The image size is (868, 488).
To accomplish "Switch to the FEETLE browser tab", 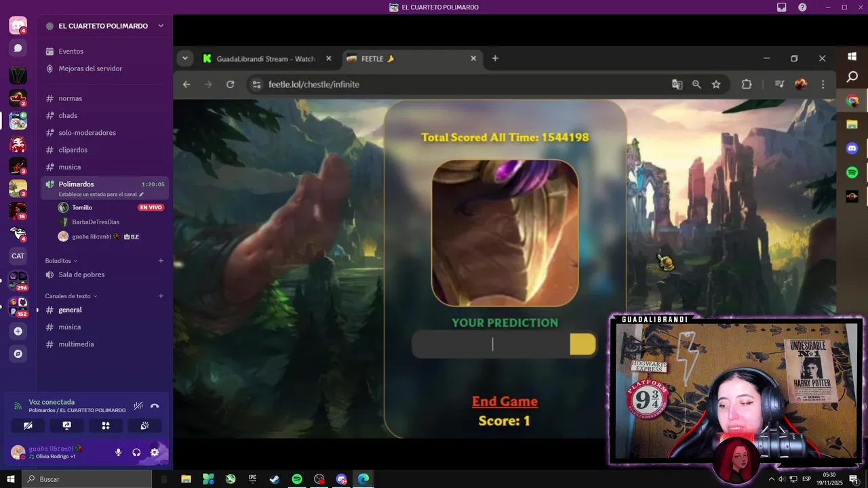I will point(411,59).
